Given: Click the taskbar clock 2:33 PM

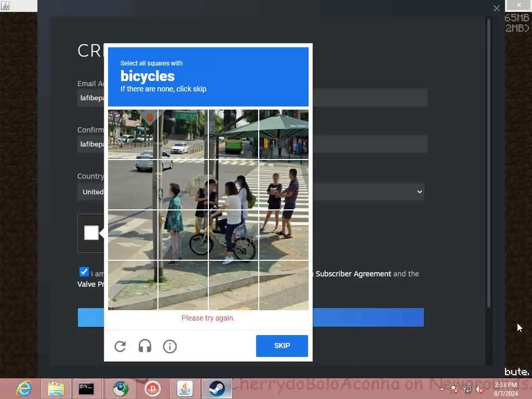Looking at the screenshot, I should [x=506, y=385].
